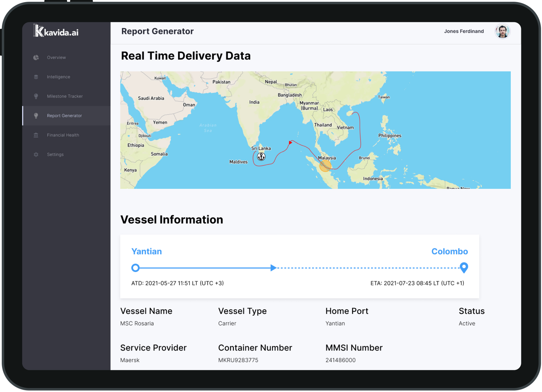
Task: Click vessel name MSC Rosaria
Action: click(137, 323)
